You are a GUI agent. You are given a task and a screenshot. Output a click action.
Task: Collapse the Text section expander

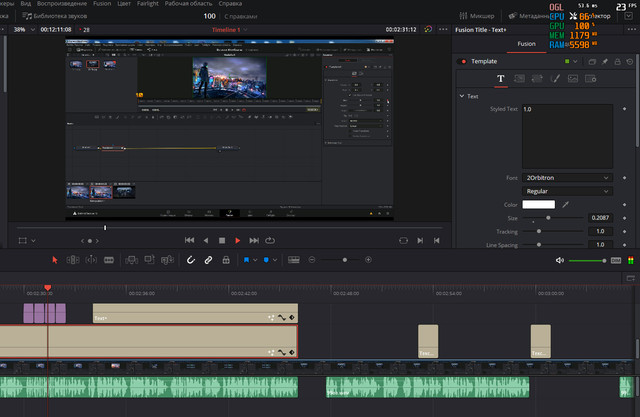(462, 96)
